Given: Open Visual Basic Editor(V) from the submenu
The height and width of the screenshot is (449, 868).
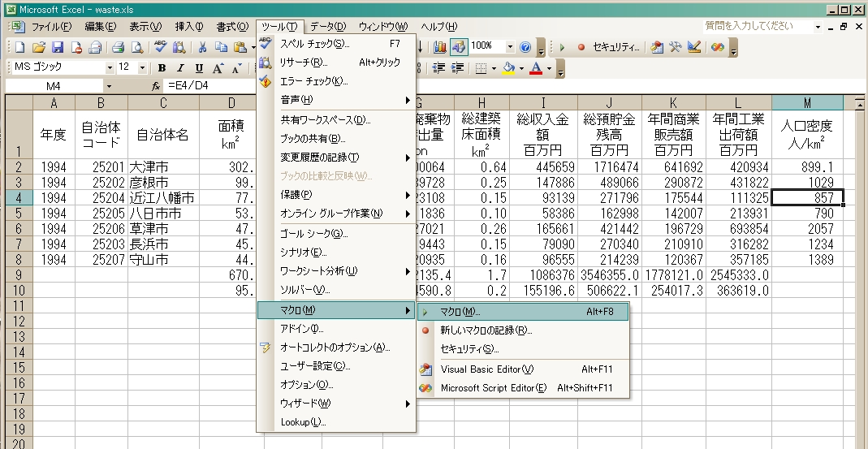Looking at the screenshot, I should pos(523,369).
